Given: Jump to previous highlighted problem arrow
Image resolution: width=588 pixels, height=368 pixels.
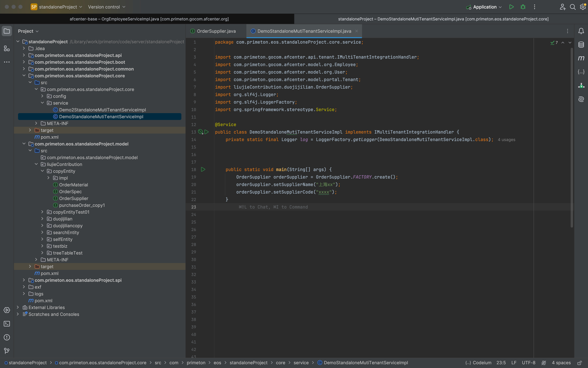Looking at the screenshot, I should pos(563,43).
